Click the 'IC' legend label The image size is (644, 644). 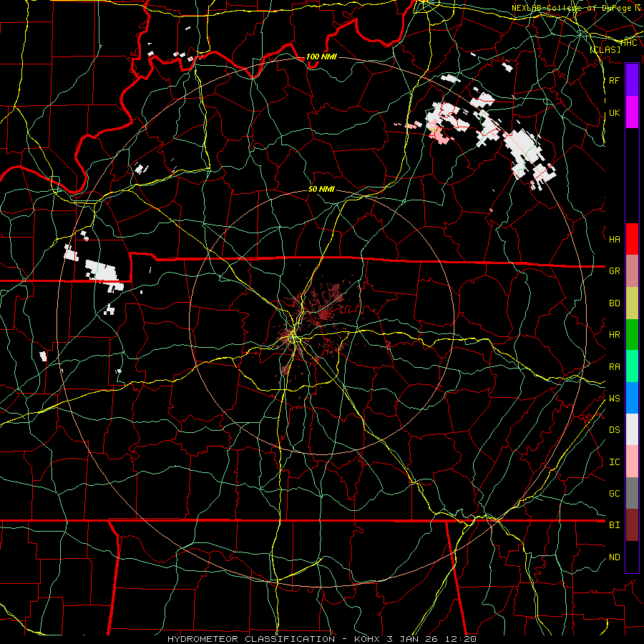point(614,462)
